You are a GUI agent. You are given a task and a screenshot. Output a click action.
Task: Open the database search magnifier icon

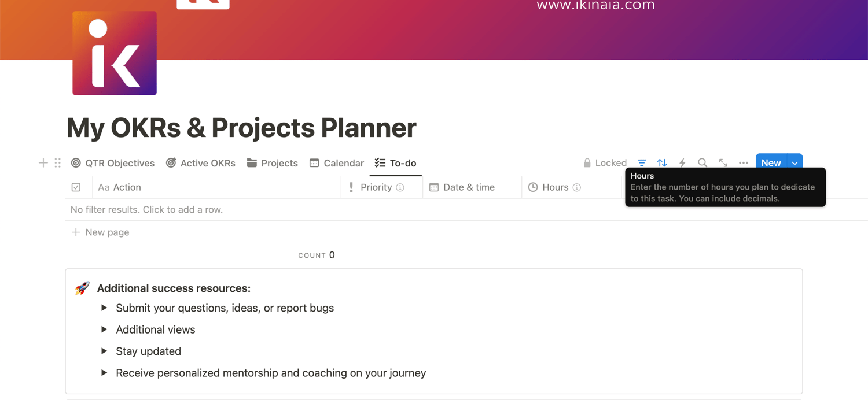[x=703, y=163]
